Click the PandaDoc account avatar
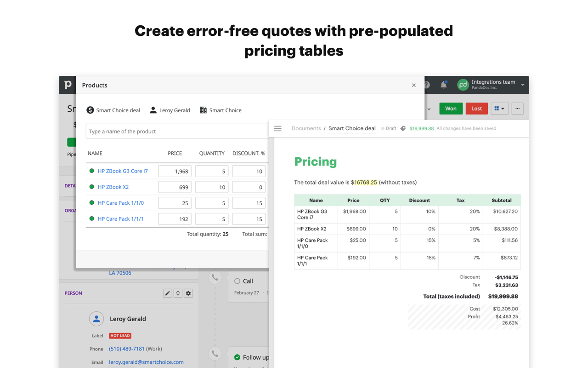This screenshot has width=588, height=368. click(463, 85)
